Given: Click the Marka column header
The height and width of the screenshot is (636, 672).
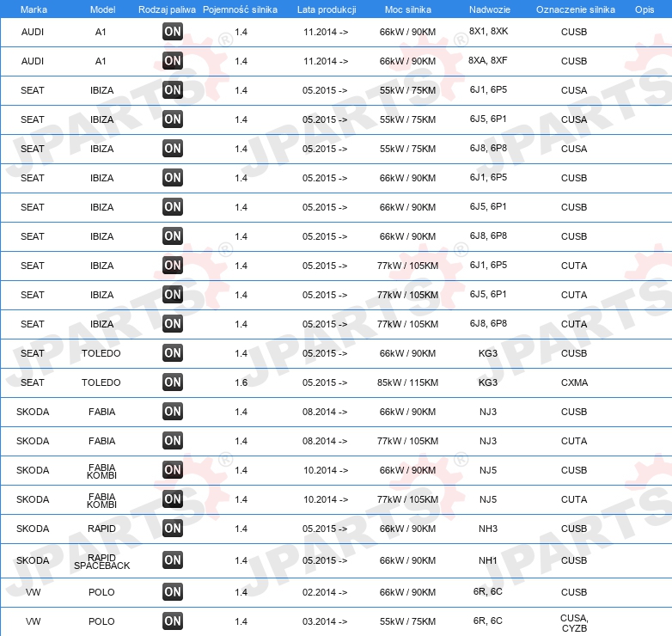Looking at the screenshot, I should click(x=34, y=9).
